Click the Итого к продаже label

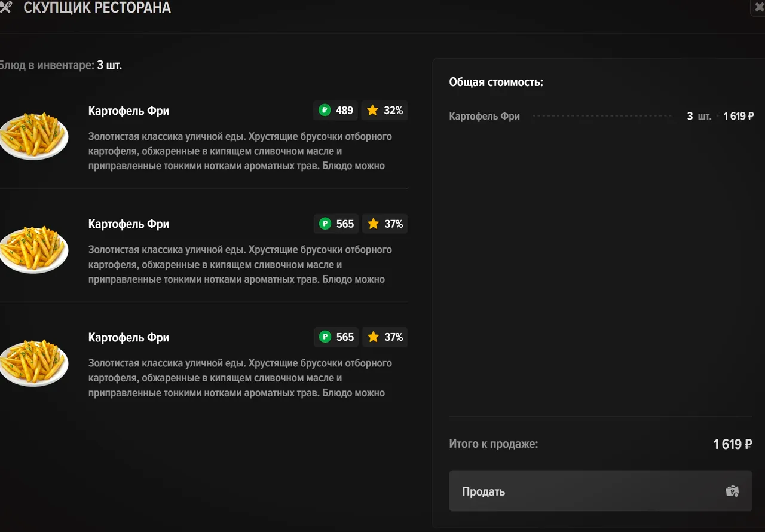494,444
